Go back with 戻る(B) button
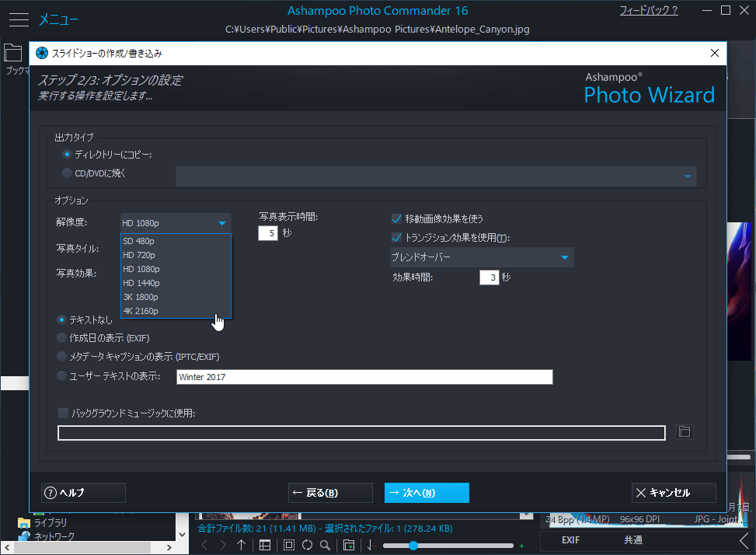The height and width of the screenshot is (555, 756). 330,493
